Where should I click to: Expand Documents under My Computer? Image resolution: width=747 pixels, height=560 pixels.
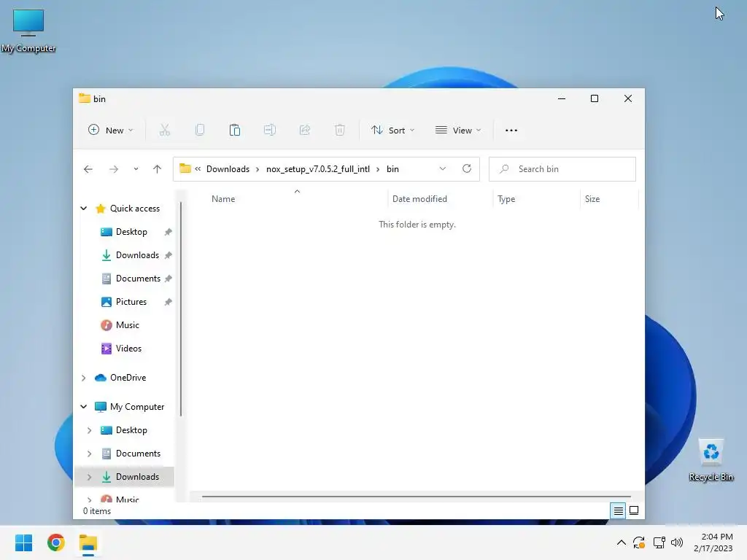pyautogui.click(x=90, y=454)
